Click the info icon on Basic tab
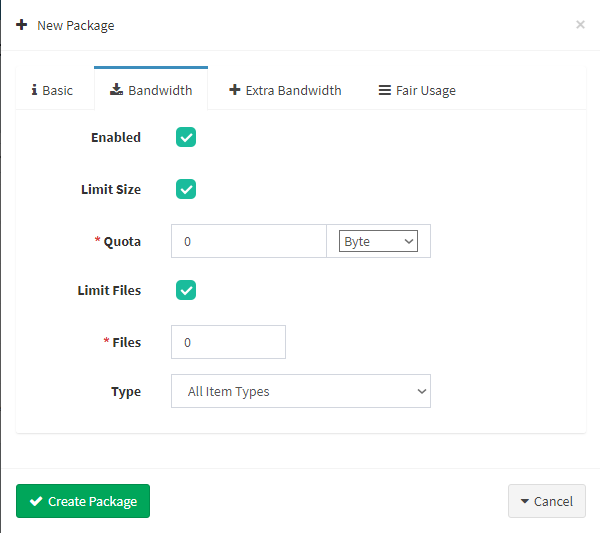This screenshot has height=533, width=600. 34,90
